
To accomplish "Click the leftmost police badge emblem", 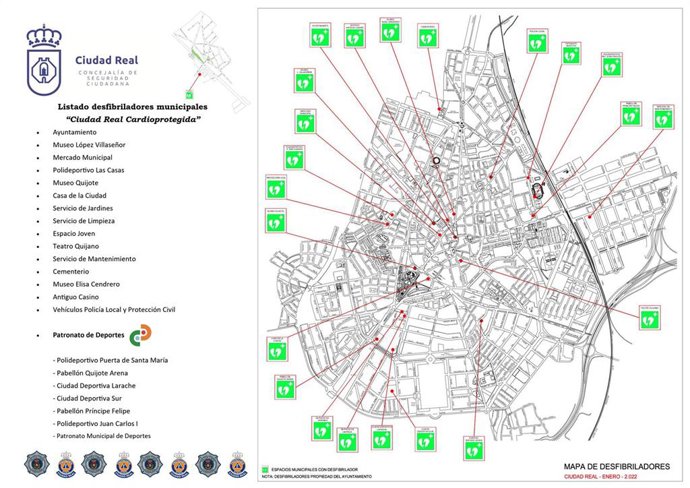I will point(39,462).
